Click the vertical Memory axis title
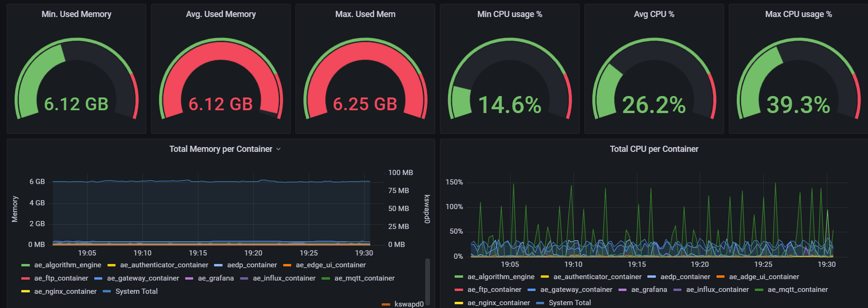Image resolution: width=868 pixels, height=308 pixels. pos(15,209)
